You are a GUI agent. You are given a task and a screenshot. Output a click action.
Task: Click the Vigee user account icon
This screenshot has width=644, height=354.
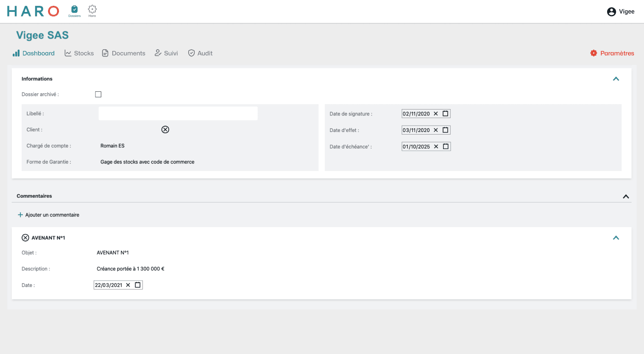pos(611,12)
